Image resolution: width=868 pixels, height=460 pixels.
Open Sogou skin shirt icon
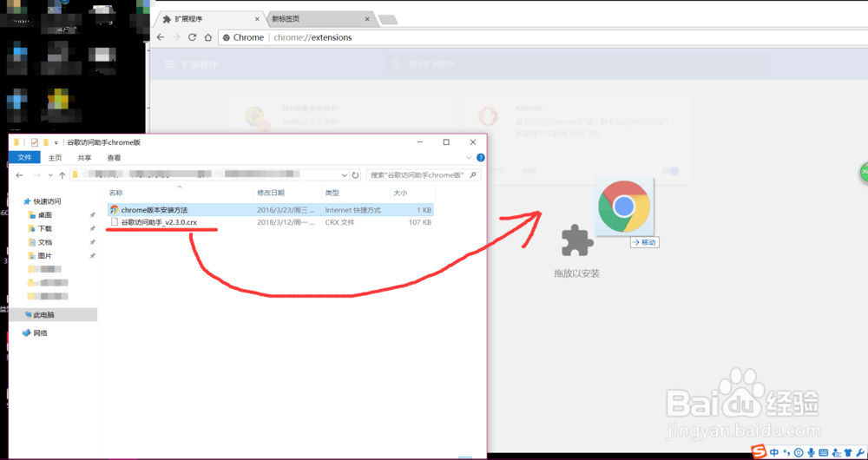click(x=847, y=452)
